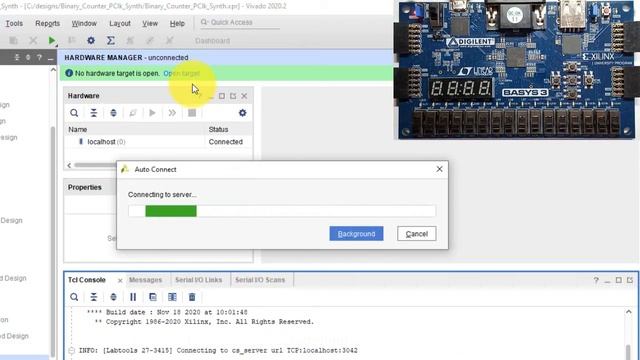Collapse all in Tcl Console toolbar
This screenshot has width=640, height=360.
pyautogui.click(x=93, y=297)
